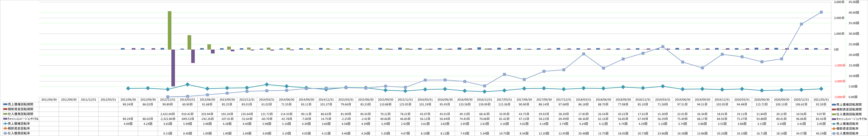Click the 2018/12/31 date header cell
Image resolution: width=868 pixels, height=136 pixels.
(643, 100)
